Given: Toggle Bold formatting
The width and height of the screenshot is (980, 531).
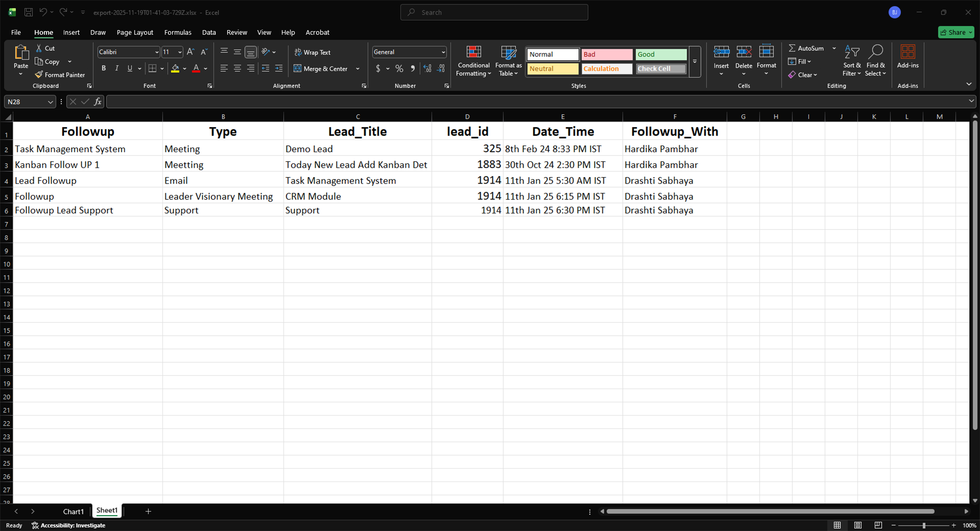Looking at the screenshot, I should point(104,69).
